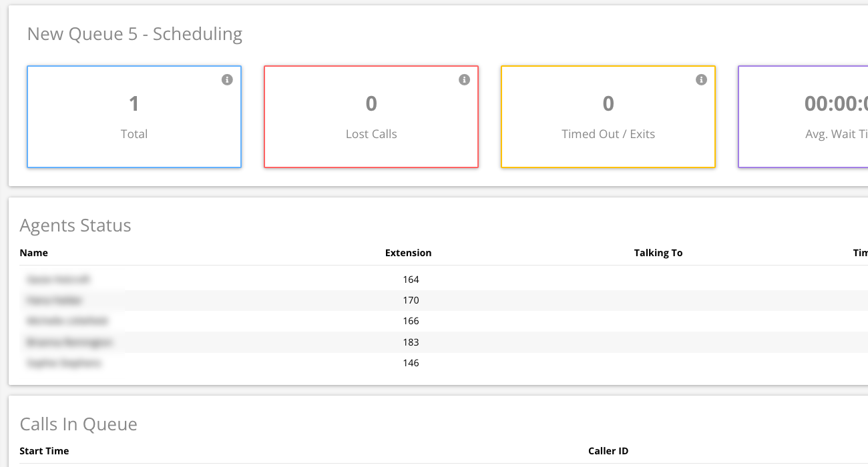Screen dimensions: 868x467
Task: Click extension 170 cell
Action: [411, 300]
